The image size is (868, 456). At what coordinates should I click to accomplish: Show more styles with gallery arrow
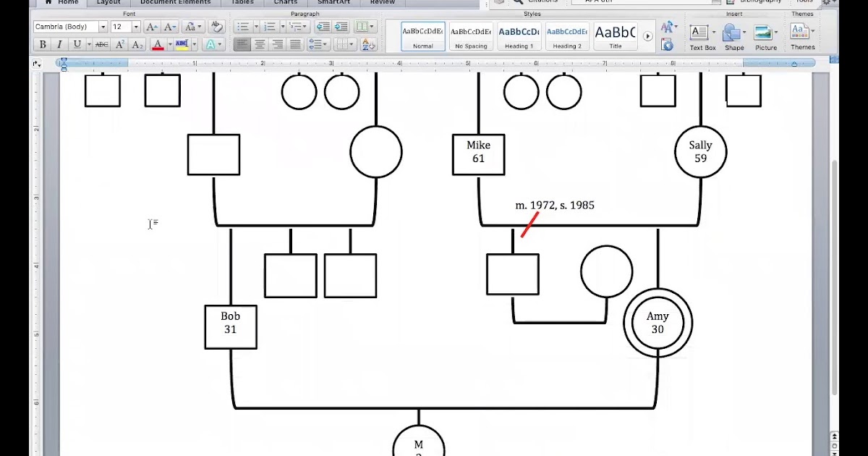648,36
